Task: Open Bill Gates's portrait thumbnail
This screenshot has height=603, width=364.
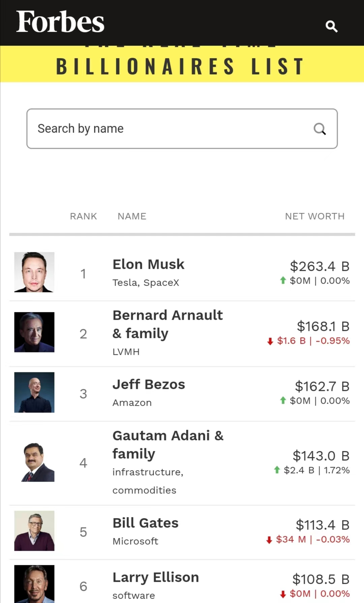Action: 34,531
